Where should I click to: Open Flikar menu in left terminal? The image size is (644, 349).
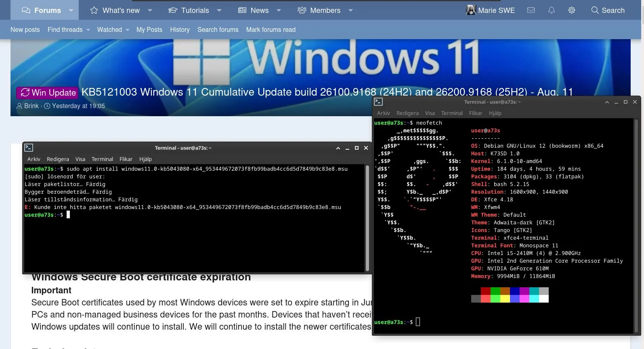point(126,159)
